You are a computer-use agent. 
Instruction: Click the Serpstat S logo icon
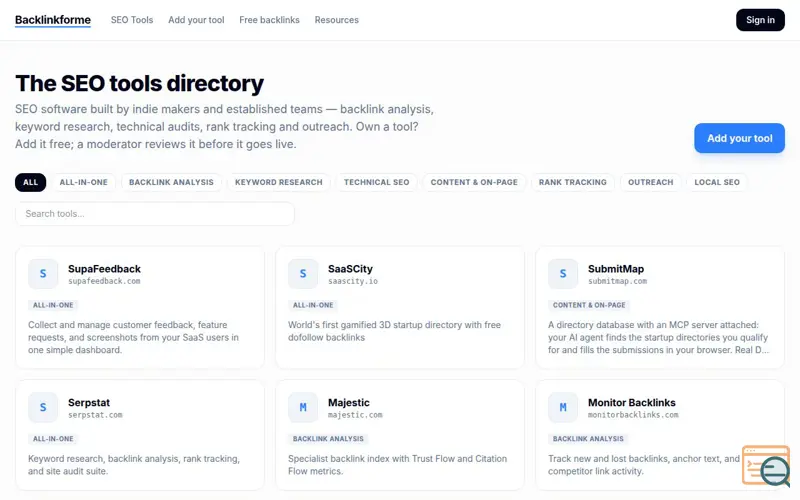click(x=43, y=408)
